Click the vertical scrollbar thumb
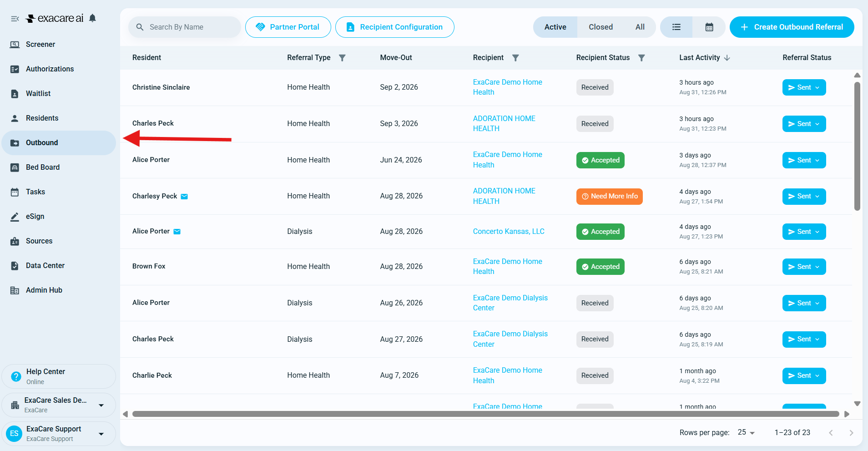The width and height of the screenshot is (868, 451). coord(857,146)
